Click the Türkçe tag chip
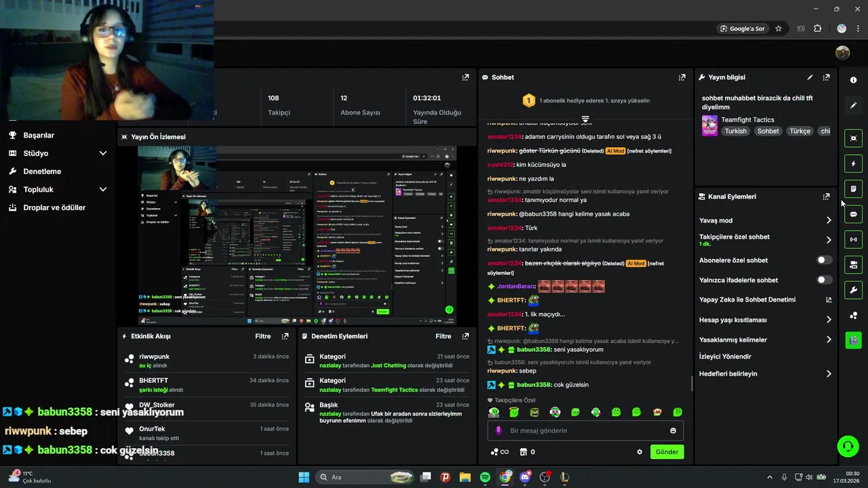 pos(800,131)
